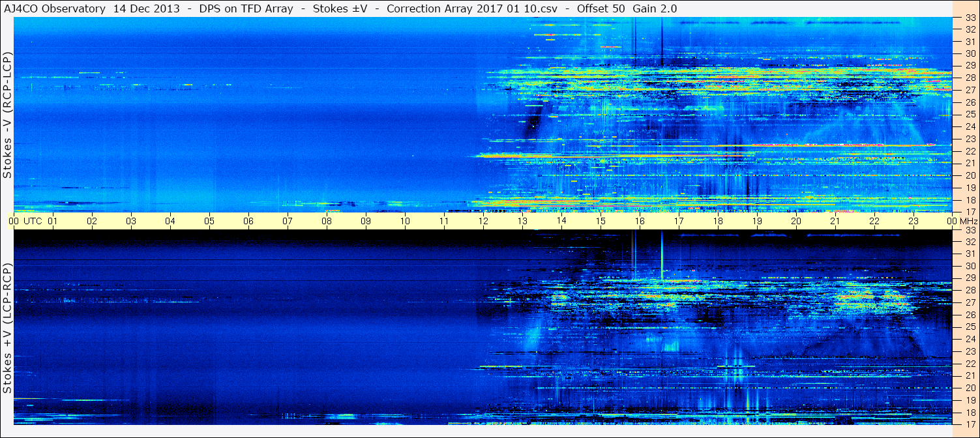Select the 23 hour marker on the time axis
980x438 pixels.
tap(913, 221)
